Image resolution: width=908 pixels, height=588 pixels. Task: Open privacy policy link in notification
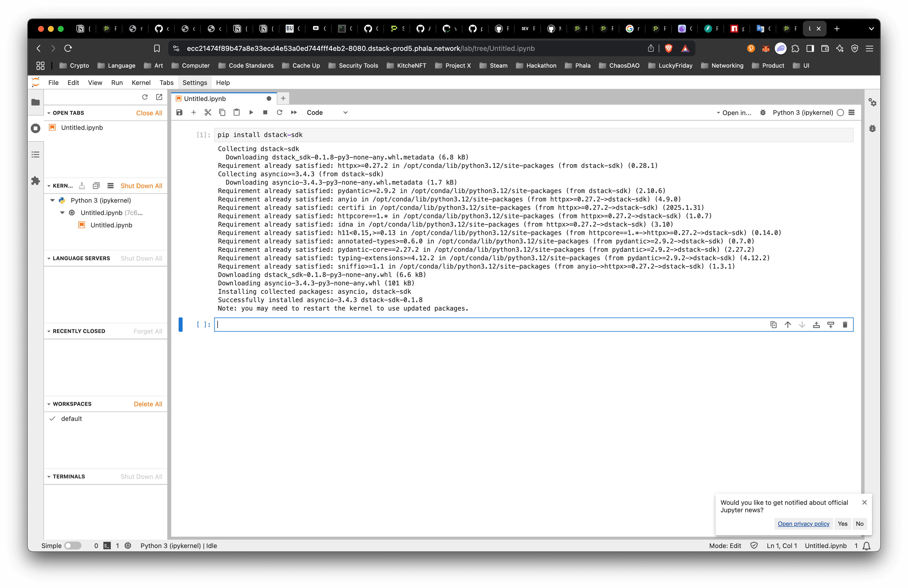click(x=803, y=524)
